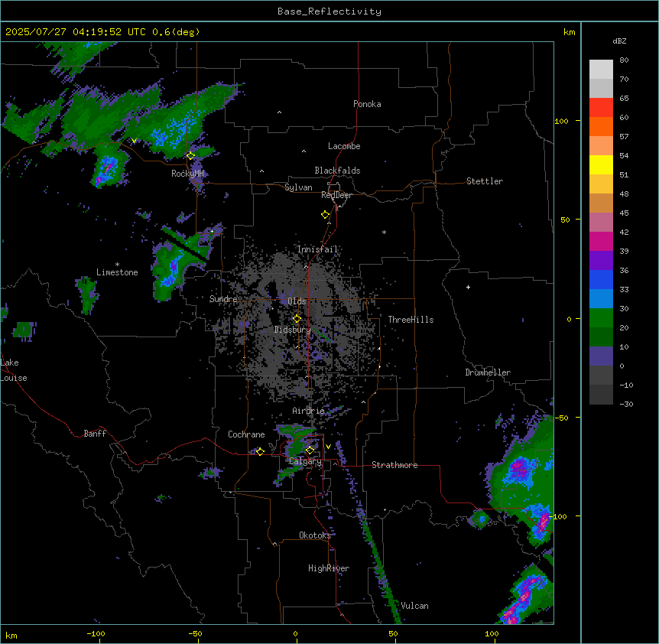Select the yellow diamond marker below Cochrane

(260, 452)
